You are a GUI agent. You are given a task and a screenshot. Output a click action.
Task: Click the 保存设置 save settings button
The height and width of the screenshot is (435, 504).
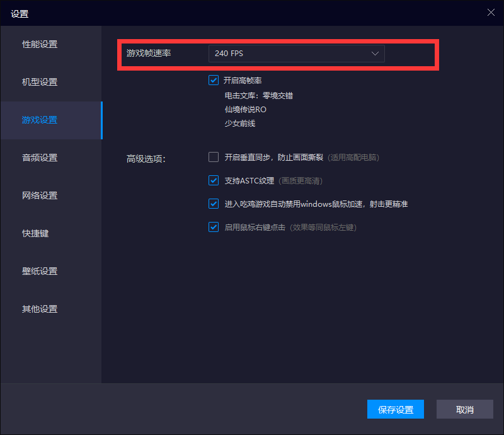click(x=396, y=409)
